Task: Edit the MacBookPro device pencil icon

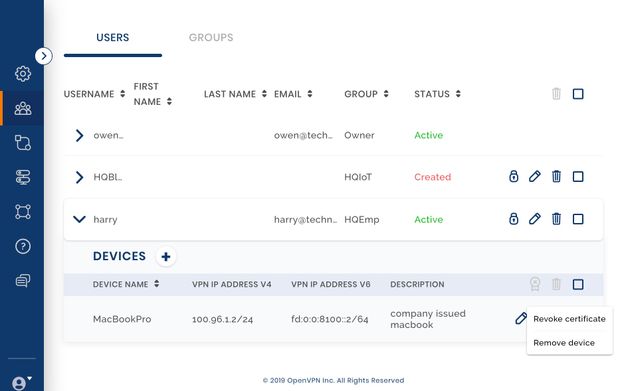Action: (521, 318)
